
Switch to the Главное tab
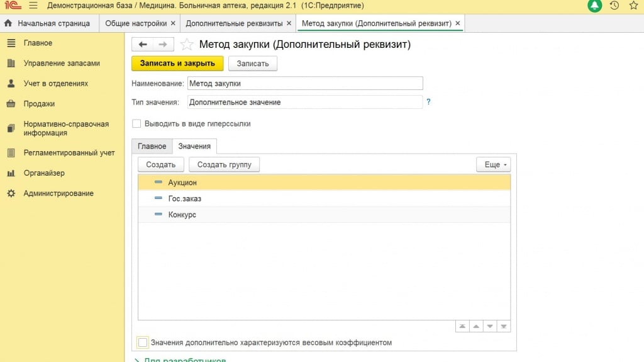pyautogui.click(x=152, y=146)
